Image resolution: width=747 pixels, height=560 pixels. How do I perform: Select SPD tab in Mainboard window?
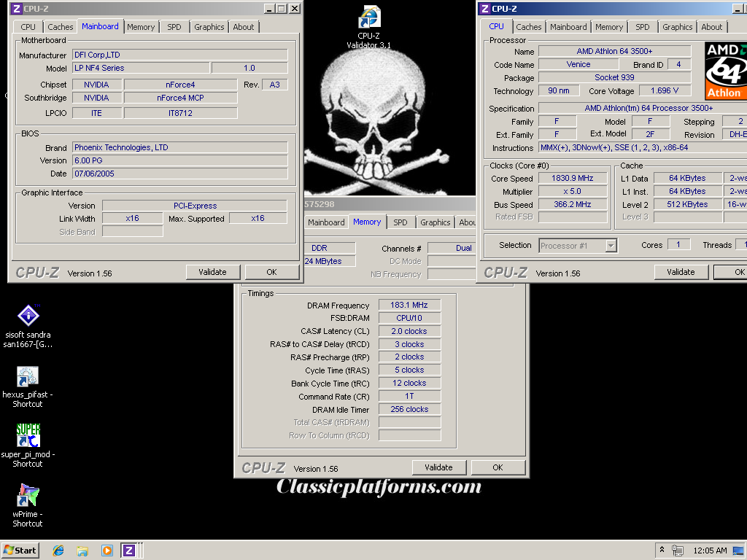(x=174, y=27)
